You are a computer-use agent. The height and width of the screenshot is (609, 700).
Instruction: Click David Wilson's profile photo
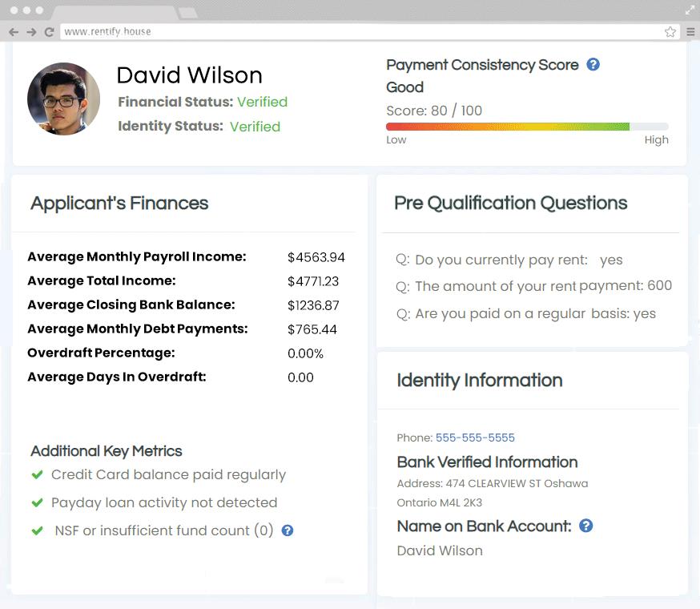63,99
